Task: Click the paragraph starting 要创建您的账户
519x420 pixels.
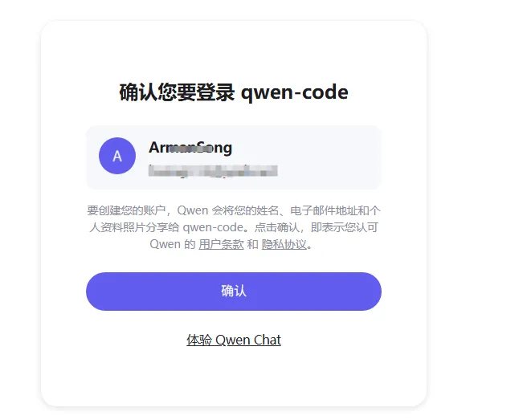Action: pyautogui.click(x=234, y=227)
